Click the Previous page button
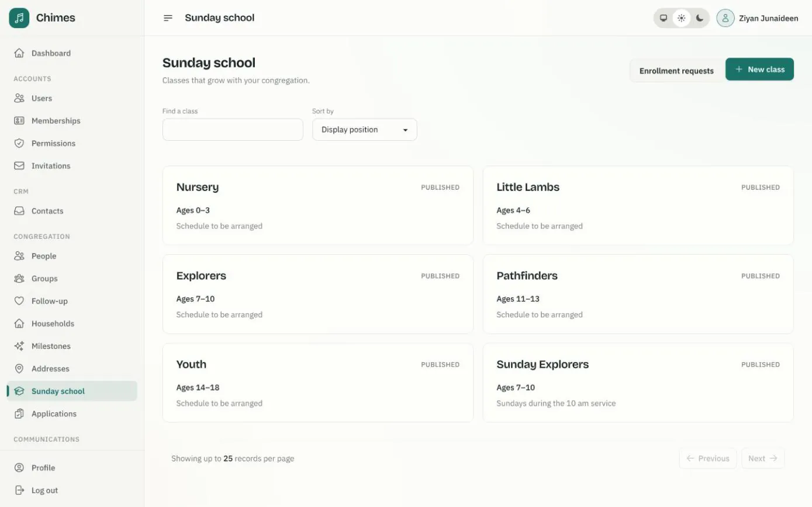The image size is (812, 507). tap(708, 459)
